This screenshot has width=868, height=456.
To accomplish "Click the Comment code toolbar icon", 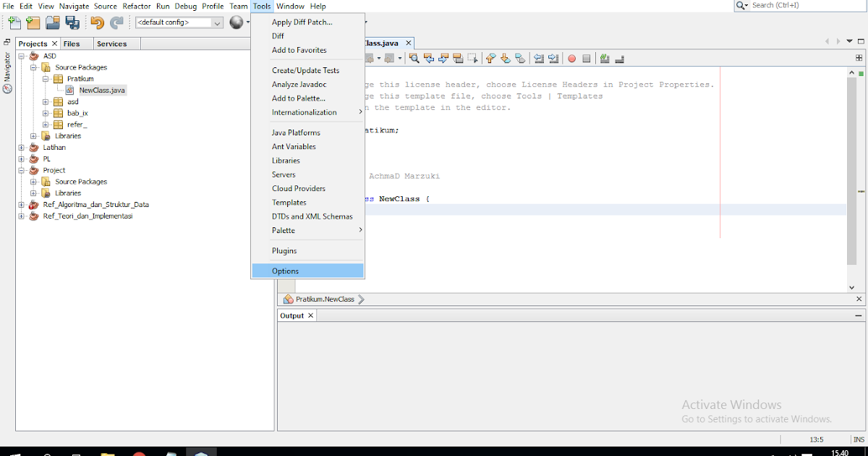I will 605,58.
